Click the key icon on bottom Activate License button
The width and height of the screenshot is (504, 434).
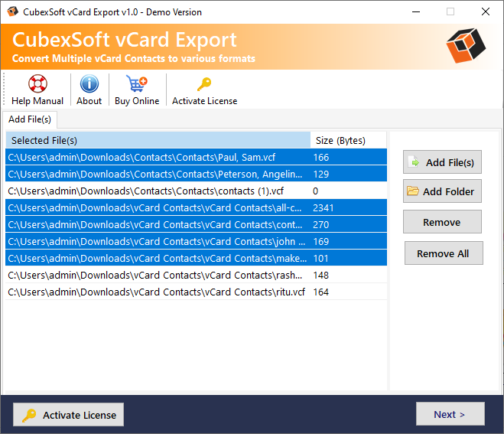point(29,415)
